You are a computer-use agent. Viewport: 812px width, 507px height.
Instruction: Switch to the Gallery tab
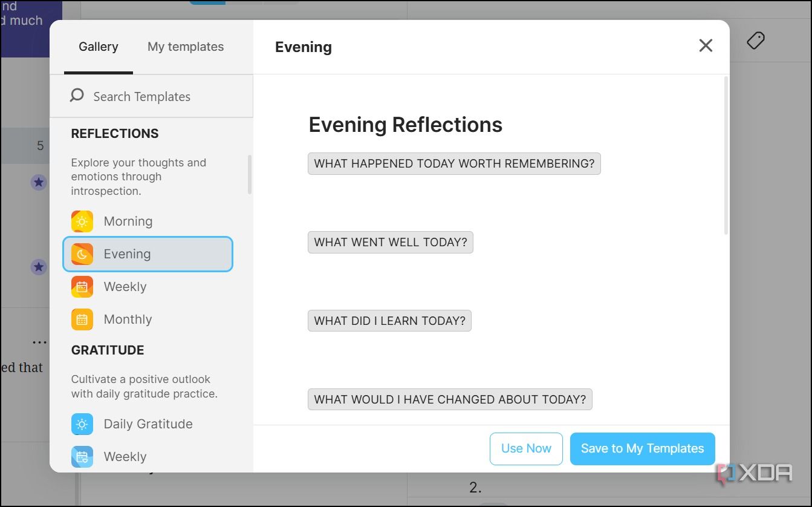99,47
